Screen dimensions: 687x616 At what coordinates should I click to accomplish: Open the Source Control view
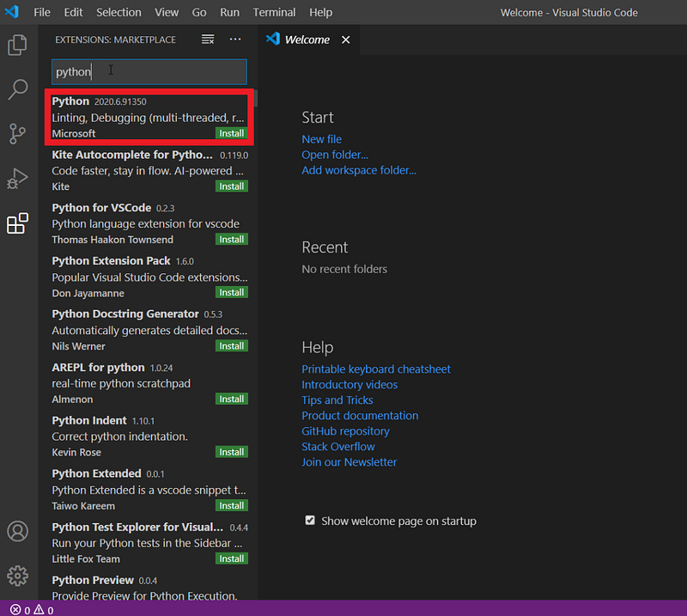[x=17, y=134]
